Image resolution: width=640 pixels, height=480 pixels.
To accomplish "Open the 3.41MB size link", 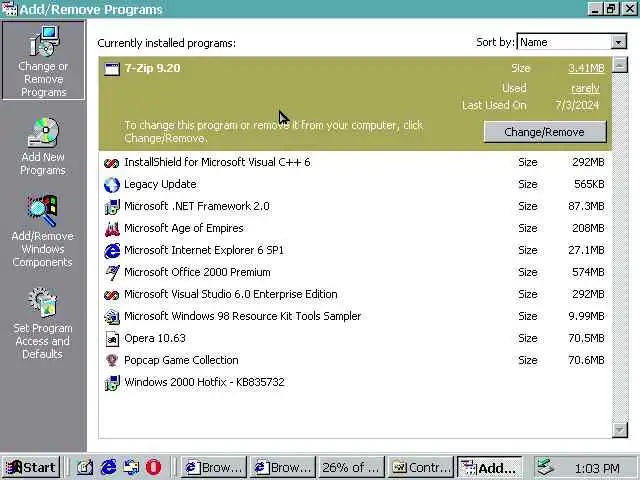I will [586, 68].
